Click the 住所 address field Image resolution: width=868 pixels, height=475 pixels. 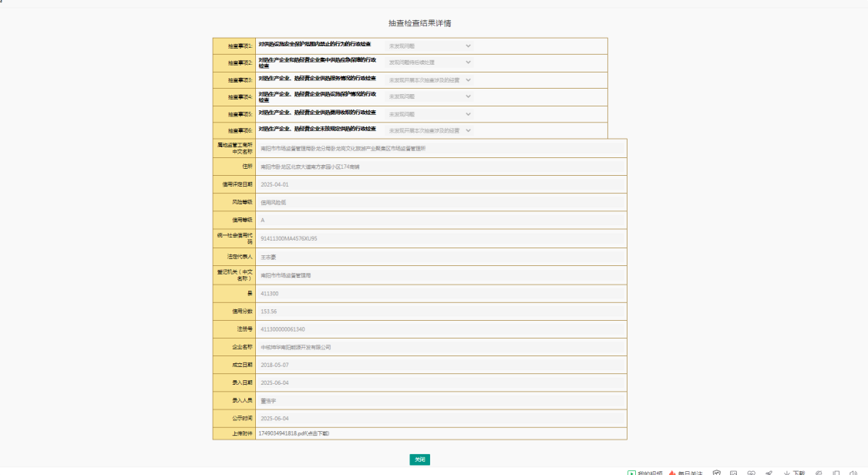click(x=441, y=167)
